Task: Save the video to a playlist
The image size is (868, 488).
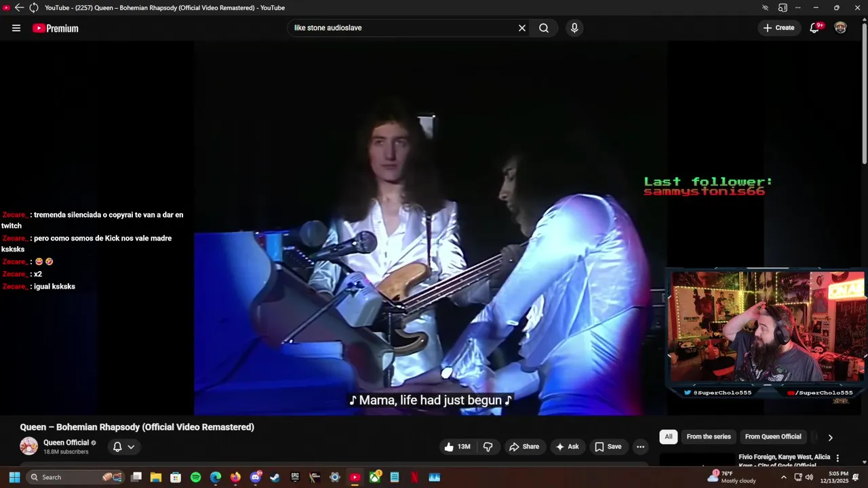Action: pyautogui.click(x=608, y=447)
